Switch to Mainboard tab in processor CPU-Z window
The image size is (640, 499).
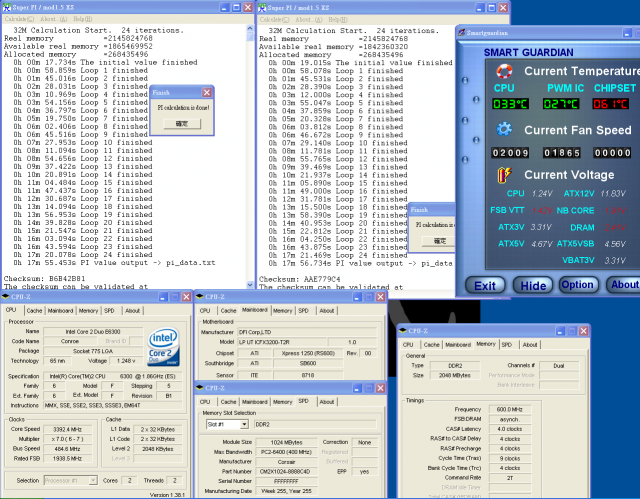(60, 310)
